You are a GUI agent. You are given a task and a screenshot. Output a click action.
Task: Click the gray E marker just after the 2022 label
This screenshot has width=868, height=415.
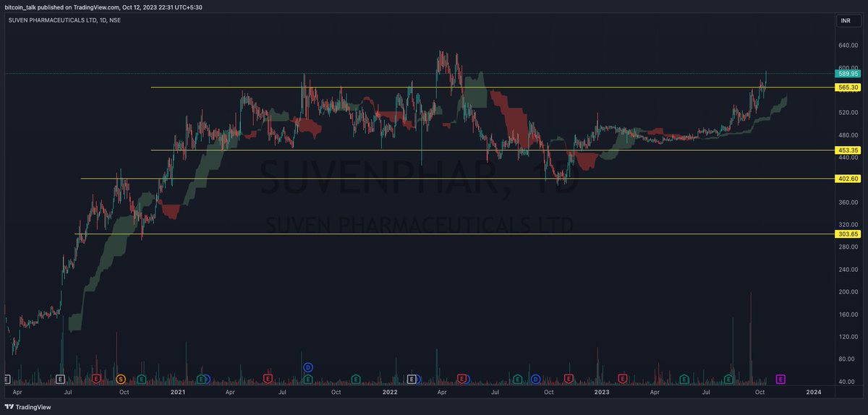pyautogui.click(x=412, y=379)
